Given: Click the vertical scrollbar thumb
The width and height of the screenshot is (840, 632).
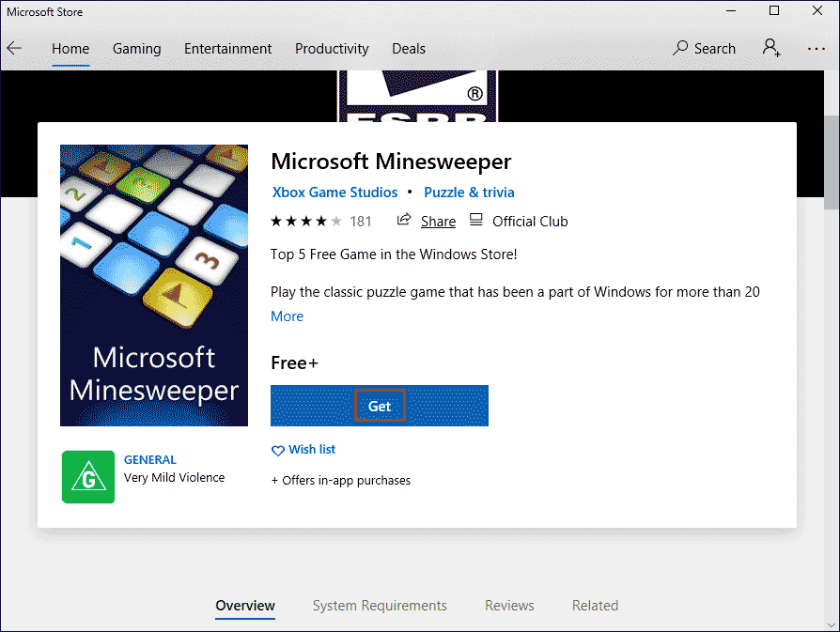Looking at the screenshot, I should pyautogui.click(x=832, y=162).
